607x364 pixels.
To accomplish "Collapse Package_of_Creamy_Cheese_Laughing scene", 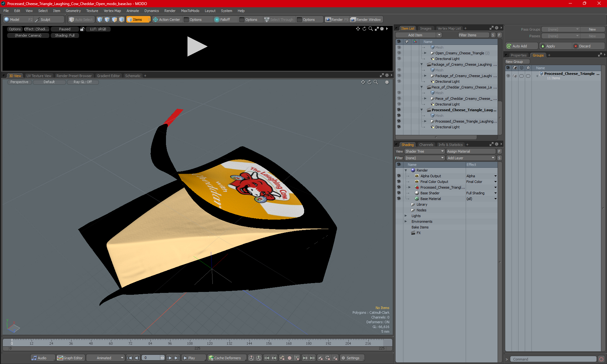I will click(421, 64).
